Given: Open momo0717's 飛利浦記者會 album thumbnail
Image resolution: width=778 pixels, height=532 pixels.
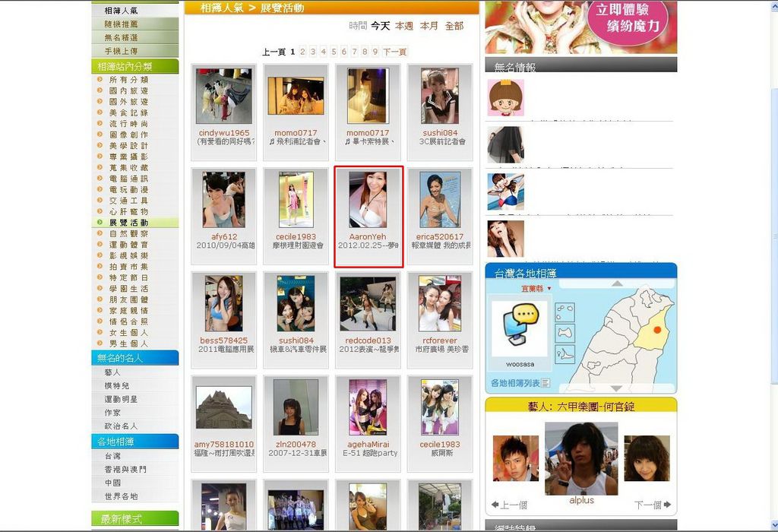Looking at the screenshot, I should [x=296, y=97].
